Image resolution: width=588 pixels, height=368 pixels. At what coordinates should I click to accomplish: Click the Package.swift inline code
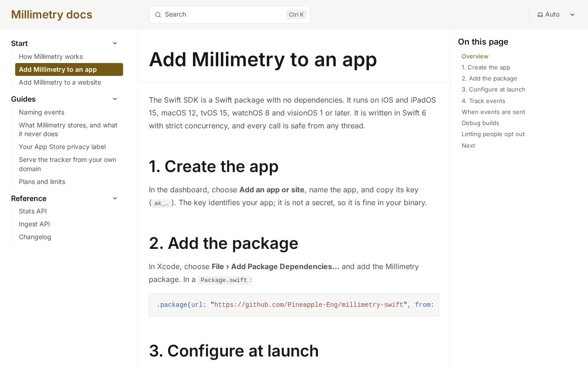(224, 280)
